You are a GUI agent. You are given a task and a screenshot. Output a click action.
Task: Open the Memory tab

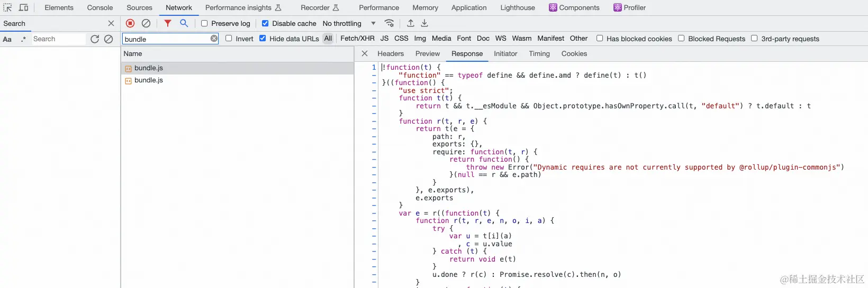point(426,7)
